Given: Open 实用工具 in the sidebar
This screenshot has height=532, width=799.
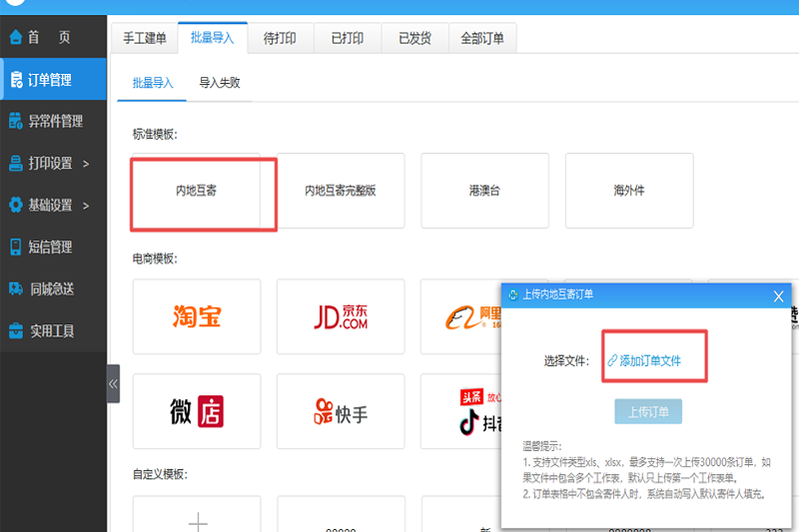Looking at the screenshot, I should [x=53, y=331].
